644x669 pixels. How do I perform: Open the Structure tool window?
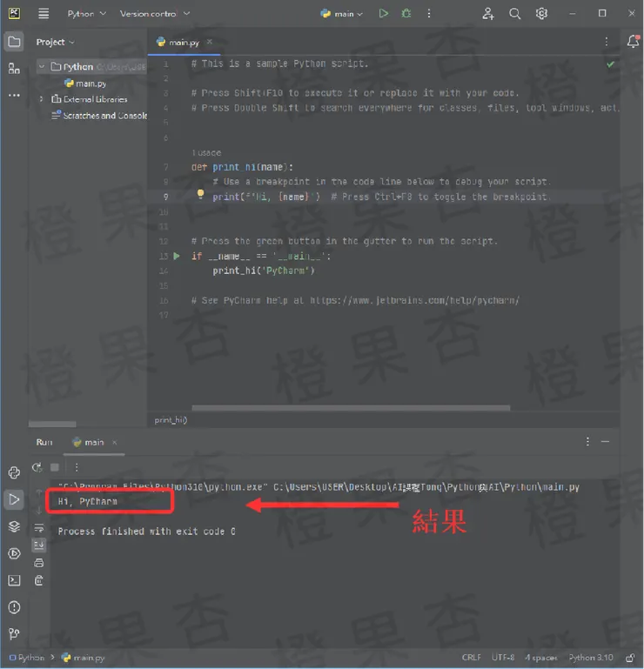tap(14, 68)
